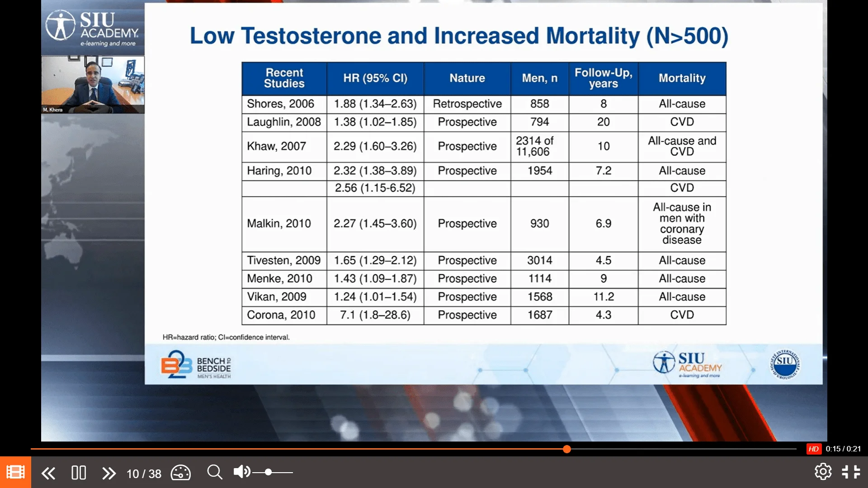Screen dimensions: 868x488
Task: Click the hazard ratio '7.1 (1.8–28.6)'
Action: 375,315
